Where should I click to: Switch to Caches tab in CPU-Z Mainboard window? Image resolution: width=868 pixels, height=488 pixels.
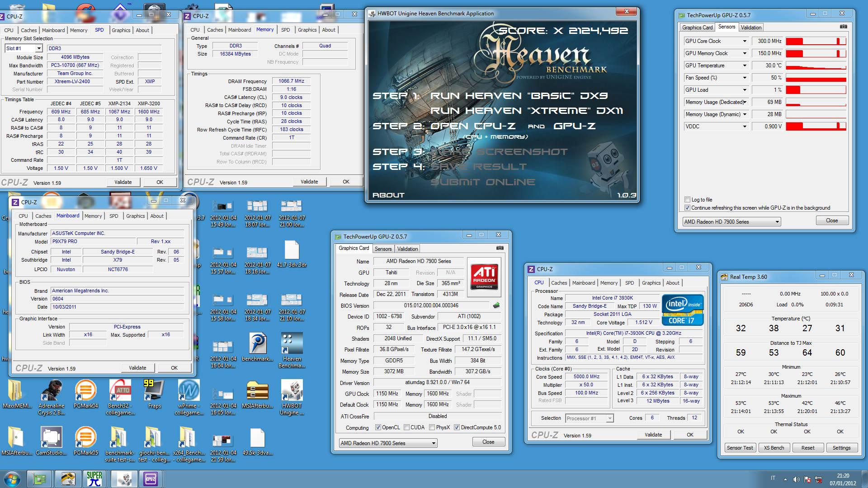coord(43,216)
